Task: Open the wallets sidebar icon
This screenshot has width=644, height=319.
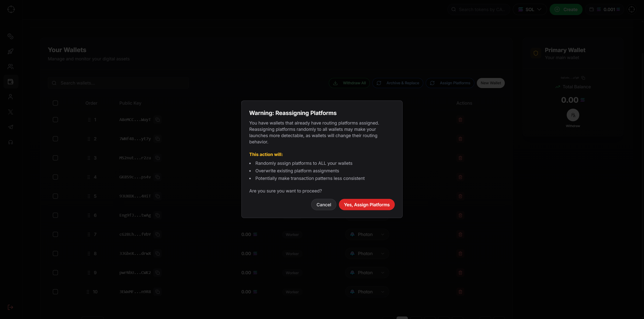Action: 11,82
